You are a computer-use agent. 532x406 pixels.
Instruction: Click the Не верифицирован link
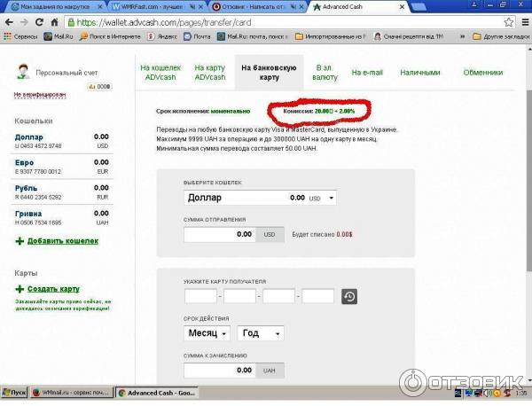40,95
